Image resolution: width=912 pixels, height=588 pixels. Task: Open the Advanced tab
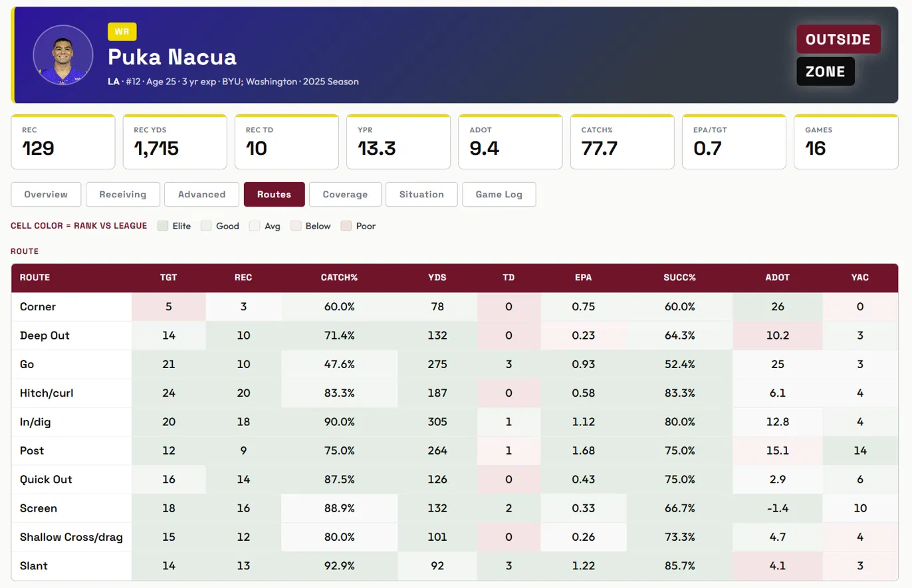(x=202, y=195)
